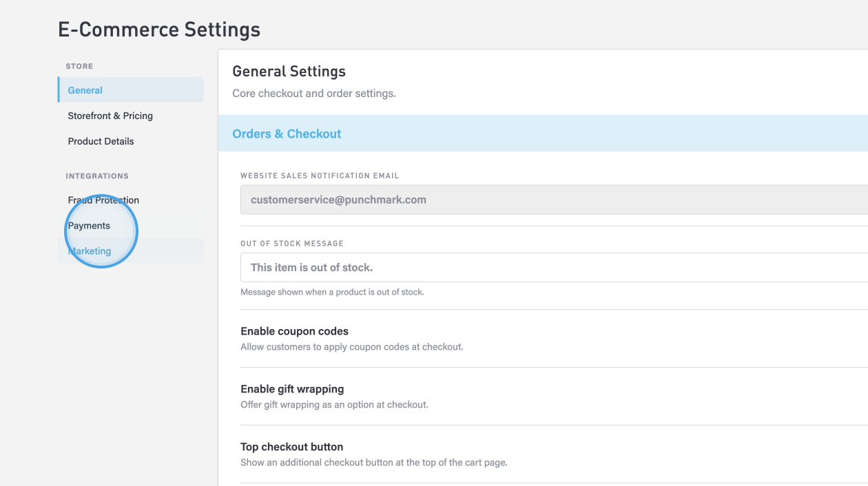Go to Product Details settings
Image resolution: width=868 pixels, height=486 pixels.
click(101, 141)
